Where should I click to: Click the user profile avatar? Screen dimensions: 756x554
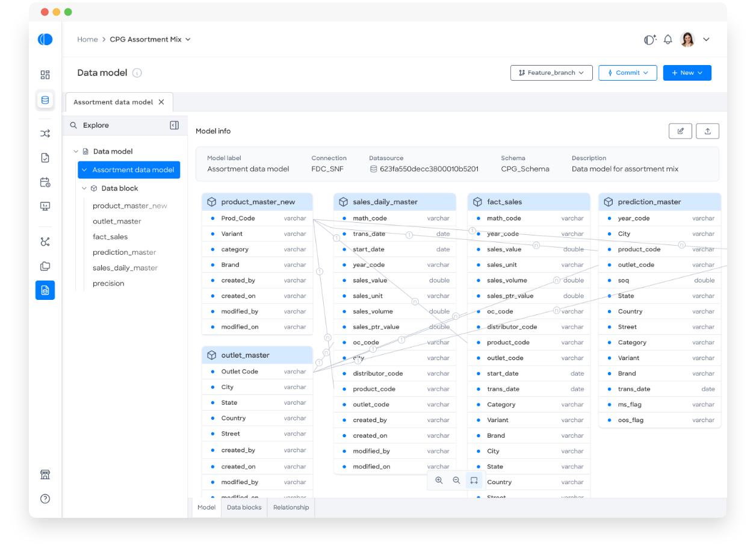[x=687, y=39]
